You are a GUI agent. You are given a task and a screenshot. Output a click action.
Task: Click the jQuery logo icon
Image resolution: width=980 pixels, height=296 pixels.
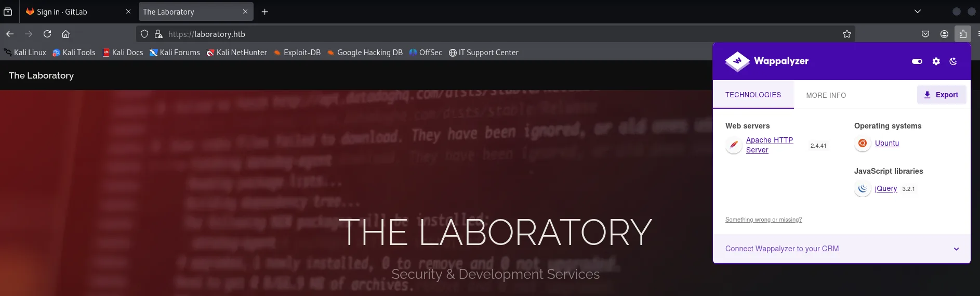pyautogui.click(x=863, y=188)
